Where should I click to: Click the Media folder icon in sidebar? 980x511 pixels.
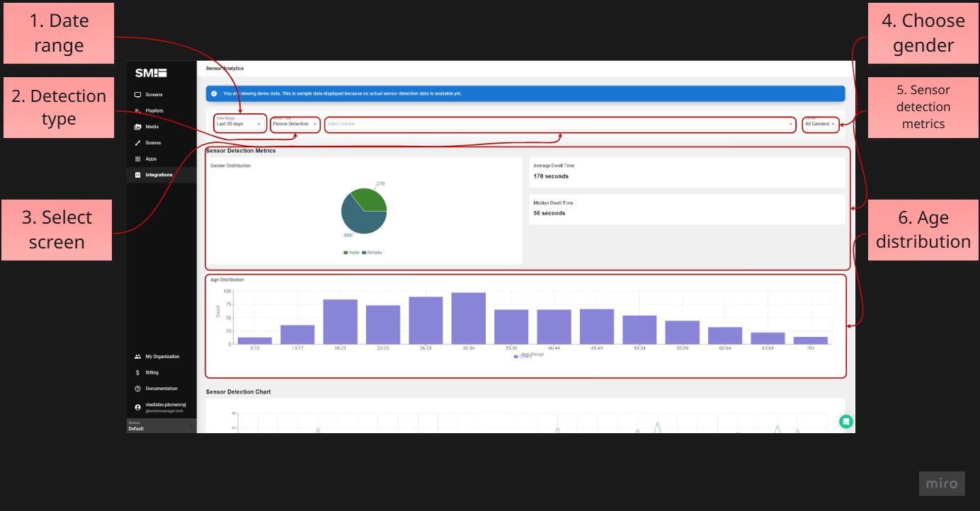pyautogui.click(x=137, y=127)
